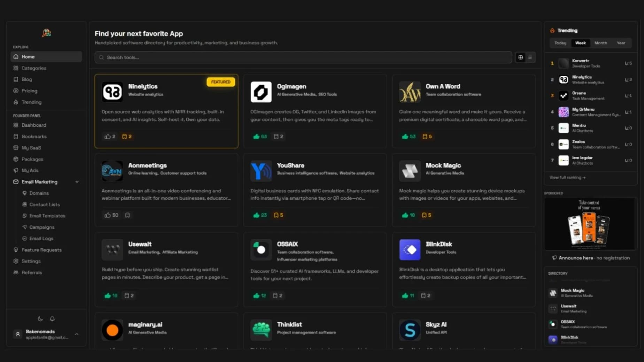Bookmark the YouShare app
Screen dimensions: 644x362
coord(278,215)
